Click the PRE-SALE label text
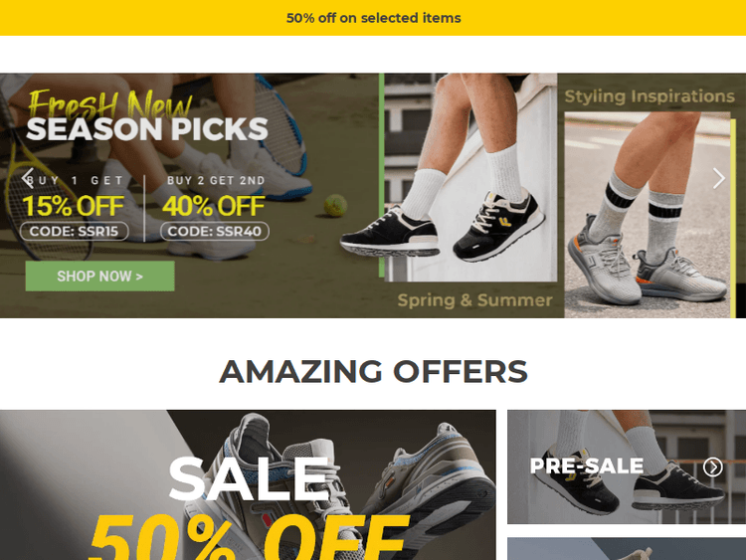The height and width of the screenshot is (560, 746). 587,467
